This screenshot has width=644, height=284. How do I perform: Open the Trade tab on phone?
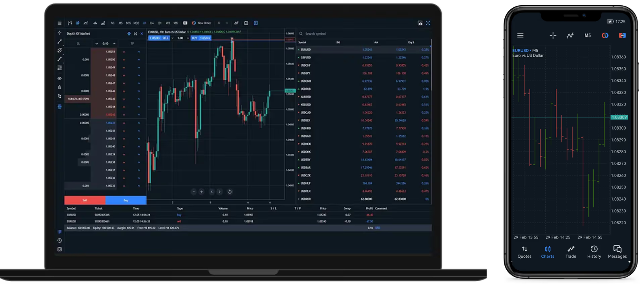click(x=571, y=252)
